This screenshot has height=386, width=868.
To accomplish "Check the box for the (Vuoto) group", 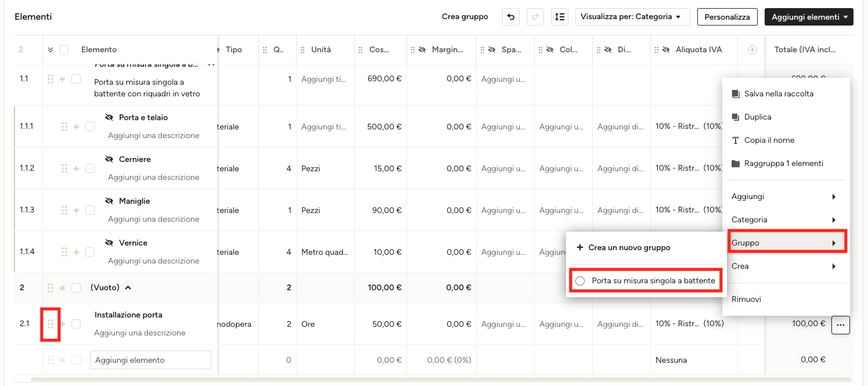I will (x=76, y=287).
